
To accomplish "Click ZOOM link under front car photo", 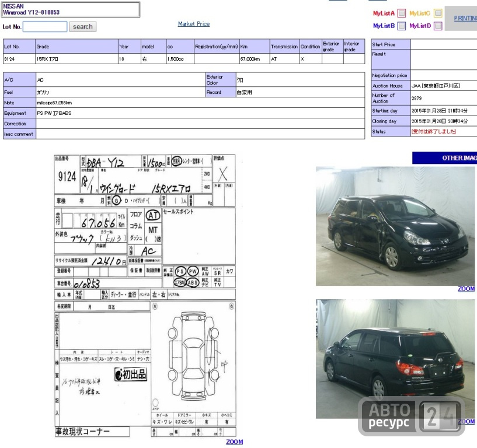I will pos(466,289).
